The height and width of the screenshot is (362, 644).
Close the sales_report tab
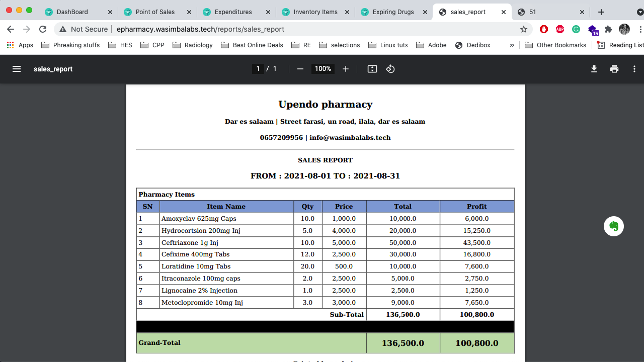tap(503, 12)
